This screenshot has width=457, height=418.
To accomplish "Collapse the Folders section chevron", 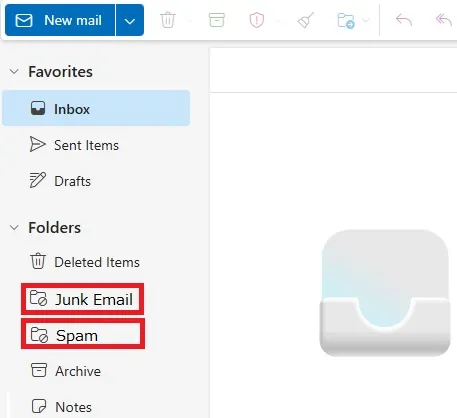I will [14, 228].
